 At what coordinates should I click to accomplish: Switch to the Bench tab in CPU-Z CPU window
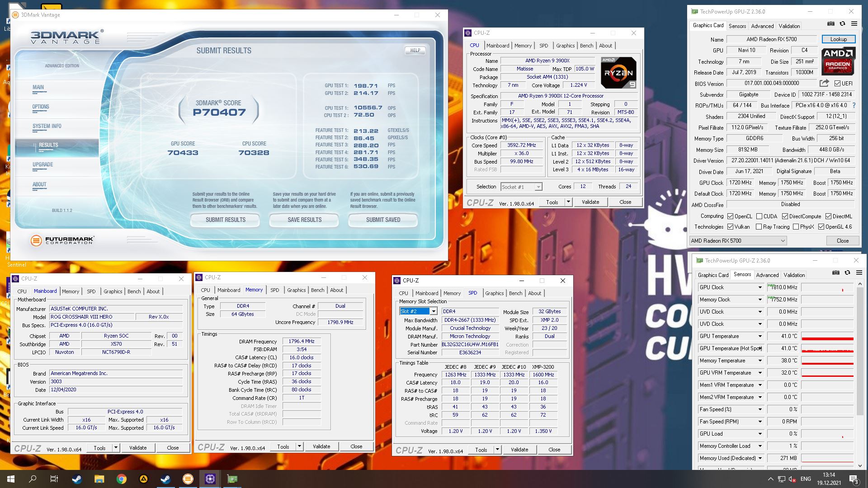(x=586, y=46)
